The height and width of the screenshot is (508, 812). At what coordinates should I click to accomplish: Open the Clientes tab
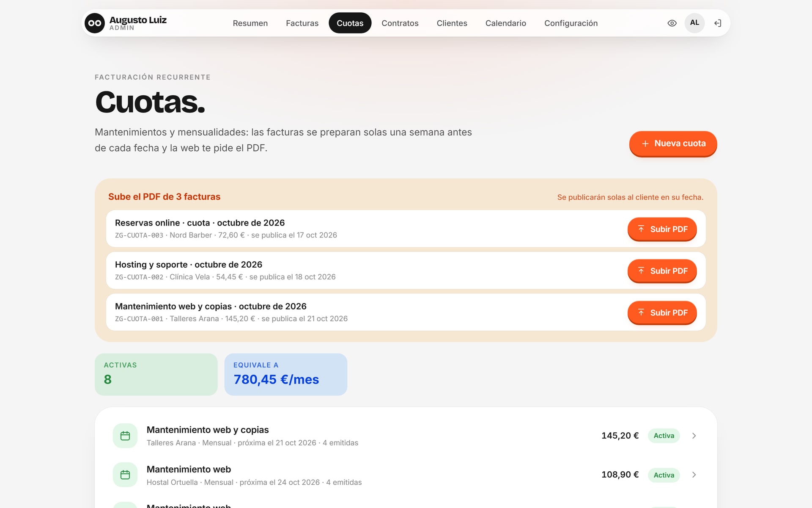click(x=452, y=23)
